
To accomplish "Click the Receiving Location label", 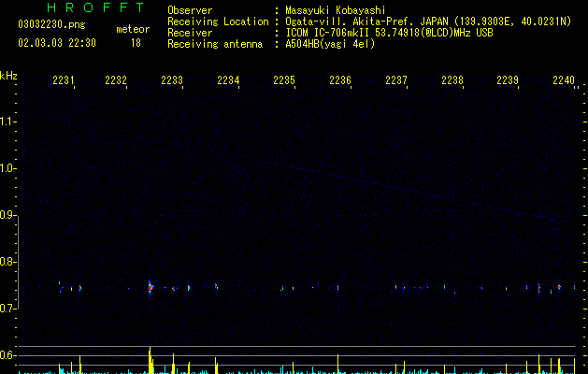I will (x=218, y=22).
